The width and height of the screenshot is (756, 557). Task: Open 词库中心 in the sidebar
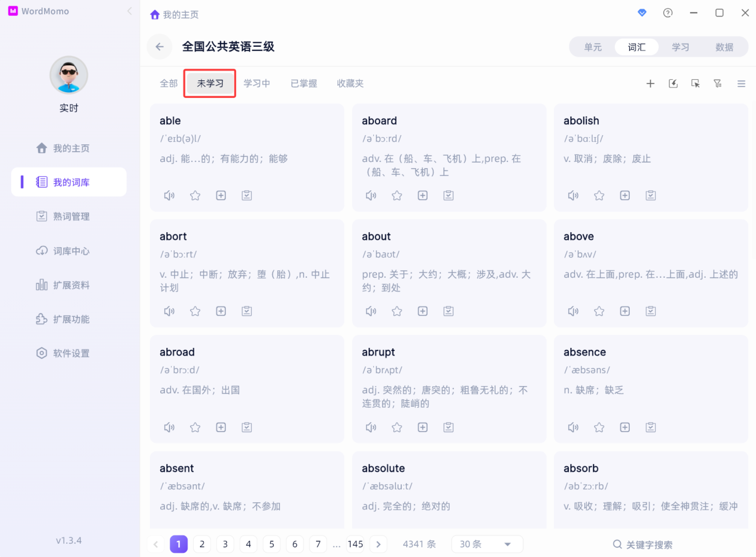[x=69, y=251]
